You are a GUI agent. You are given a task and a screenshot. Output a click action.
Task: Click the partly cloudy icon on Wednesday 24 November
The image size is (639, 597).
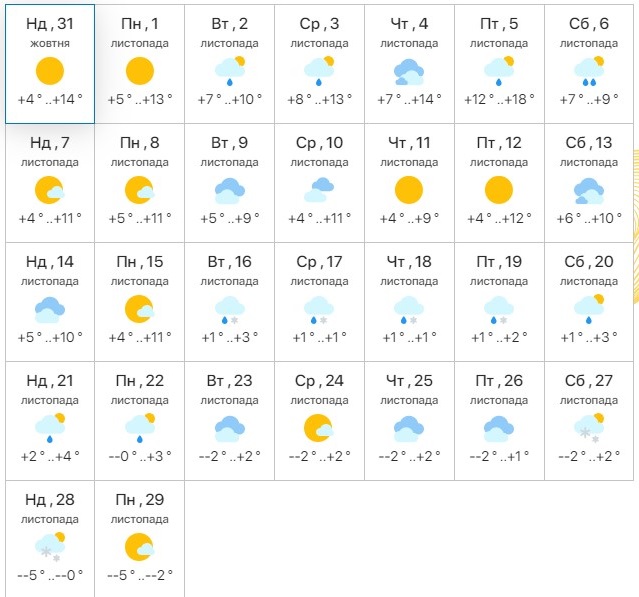pyautogui.click(x=319, y=427)
